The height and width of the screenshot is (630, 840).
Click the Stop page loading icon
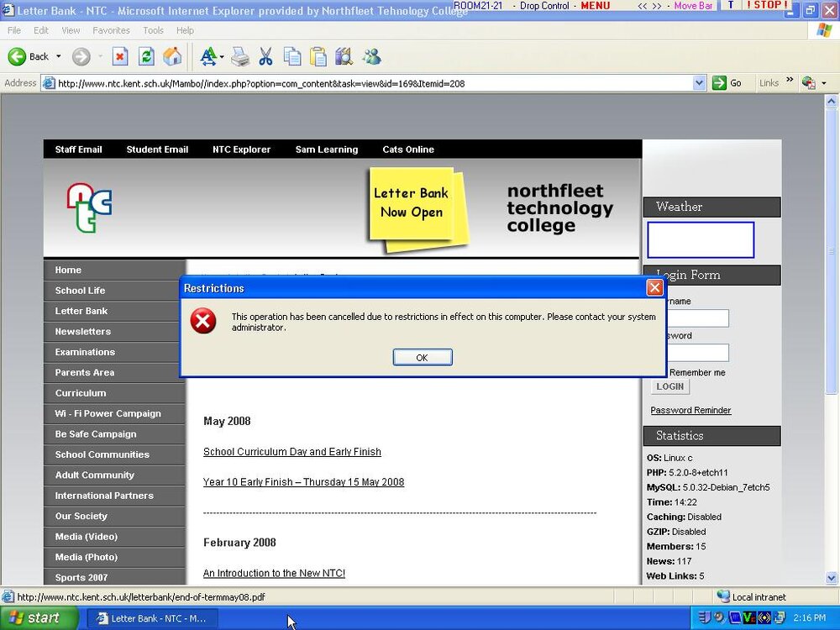(120, 56)
